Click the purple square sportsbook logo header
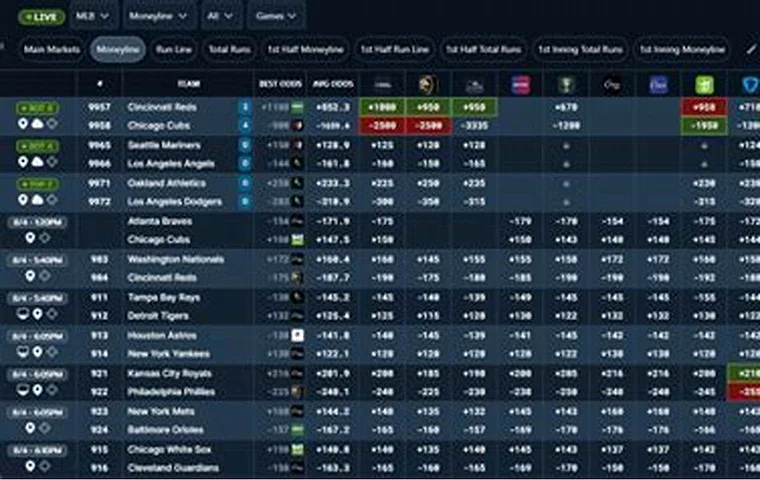Screen dimensions: 760x480 click(x=658, y=85)
